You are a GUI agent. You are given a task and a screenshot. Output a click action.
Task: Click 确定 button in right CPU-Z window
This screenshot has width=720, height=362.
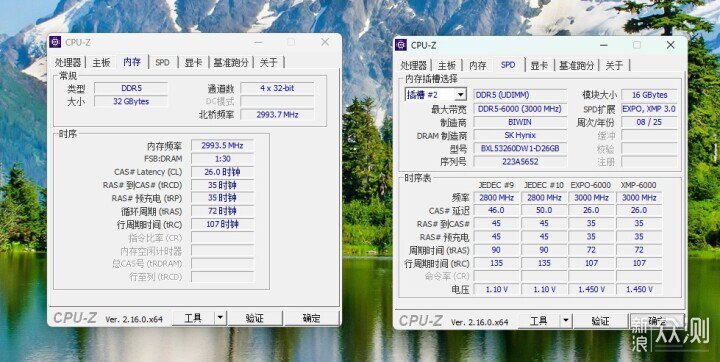(x=657, y=322)
